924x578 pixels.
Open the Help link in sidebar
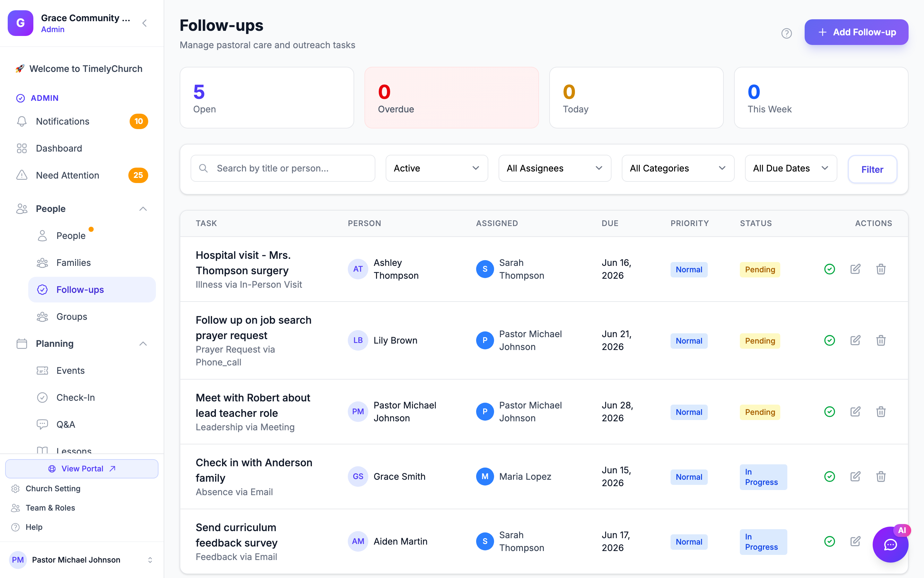point(34,527)
